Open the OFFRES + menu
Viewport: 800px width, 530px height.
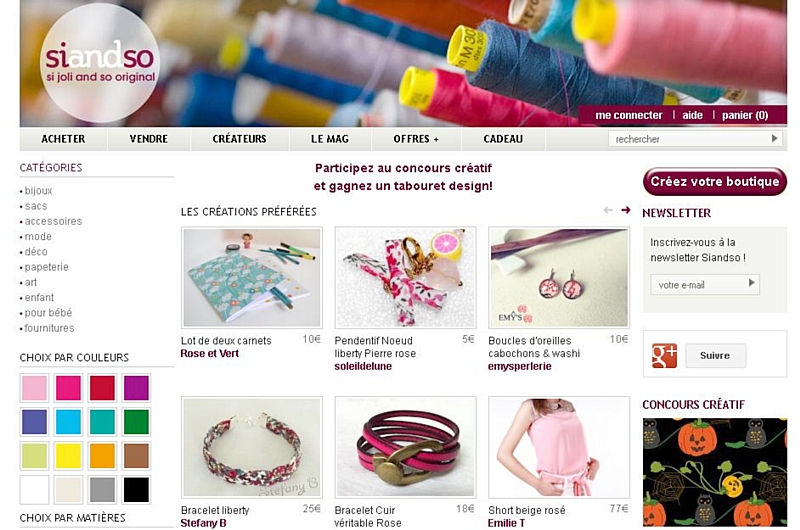(x=416, y=139)
